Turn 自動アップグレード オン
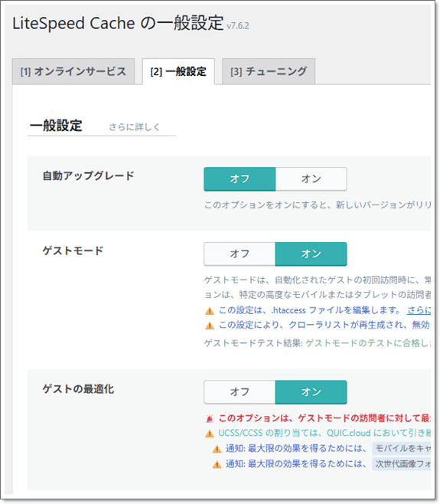440x504 pixels. point(311,178)
